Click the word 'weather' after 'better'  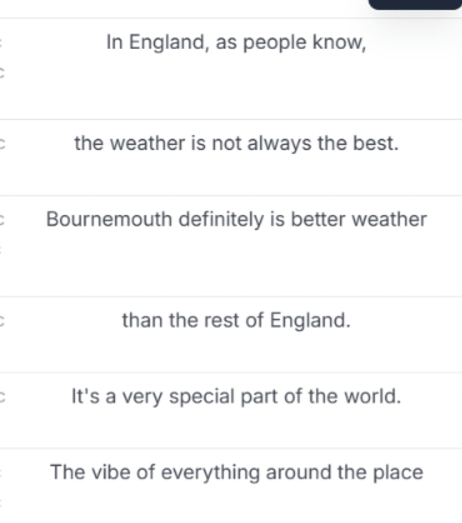coord(390,219)
